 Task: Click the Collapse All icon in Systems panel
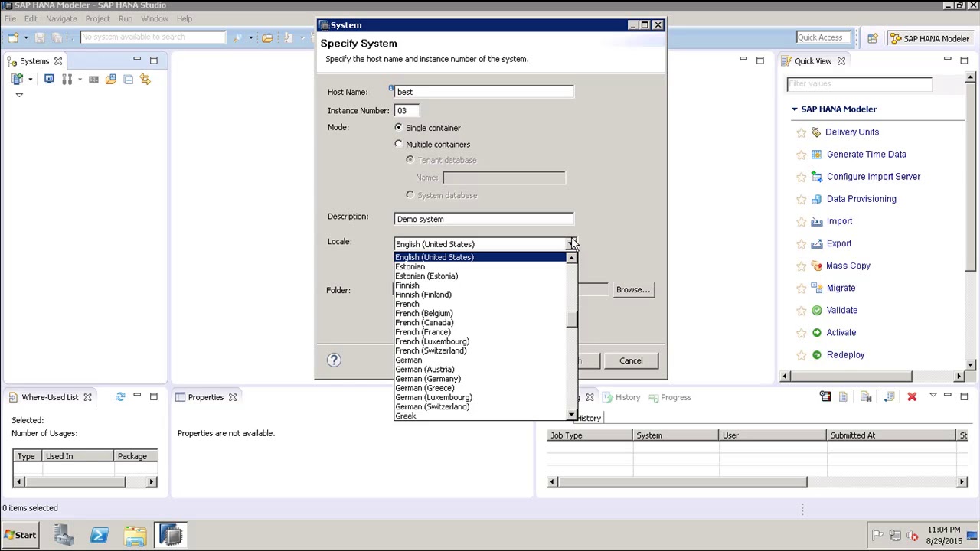128,79
